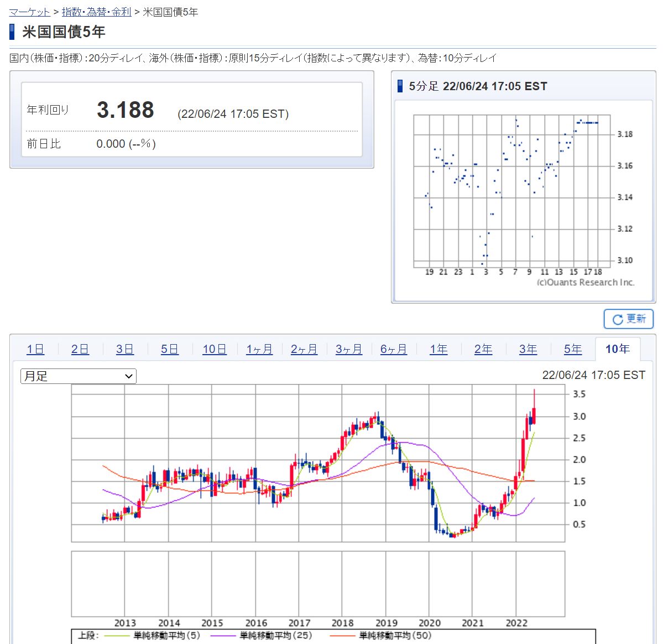Image resolution: width=663 pixels, height=644 pixels.
Task: View the 1年 chart range
Action: pos(438,349)
